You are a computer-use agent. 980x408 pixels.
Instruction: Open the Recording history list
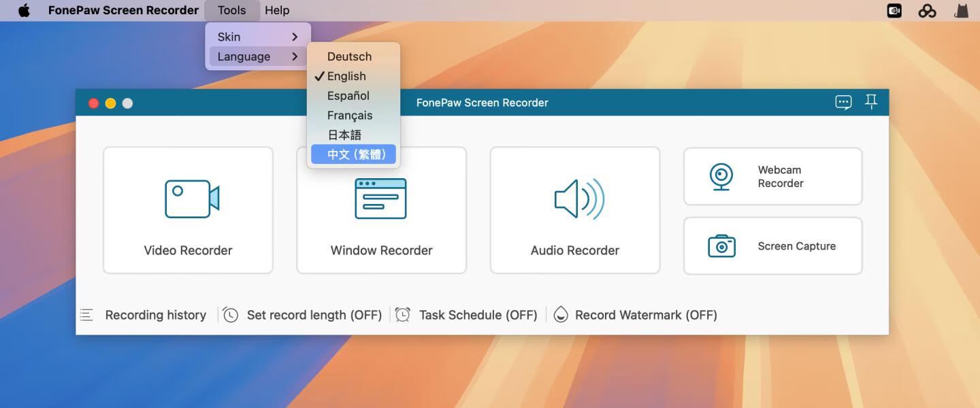pyautogui.click(x=144, y=314)
